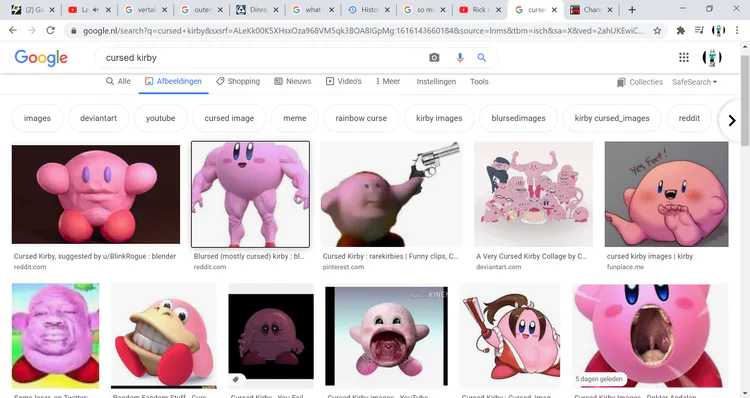Open the clay Kirby blender thumbnail
The height and width of the screenshot is (398, 750).
point(96,195)
